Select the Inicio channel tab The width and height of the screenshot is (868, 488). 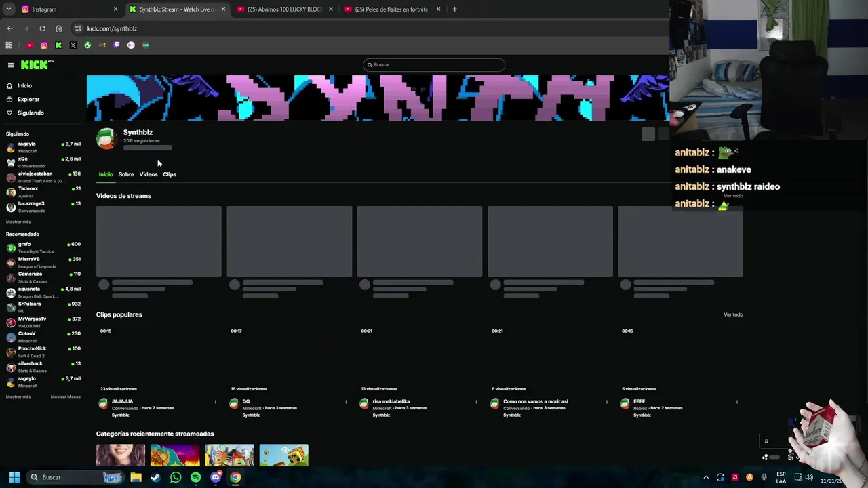[x=106, y=174]
